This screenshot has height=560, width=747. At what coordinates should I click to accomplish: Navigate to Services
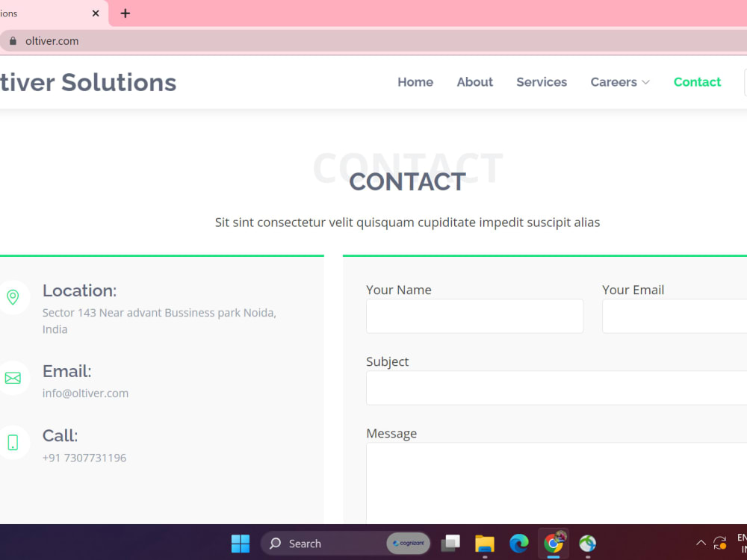click(542, 82)
